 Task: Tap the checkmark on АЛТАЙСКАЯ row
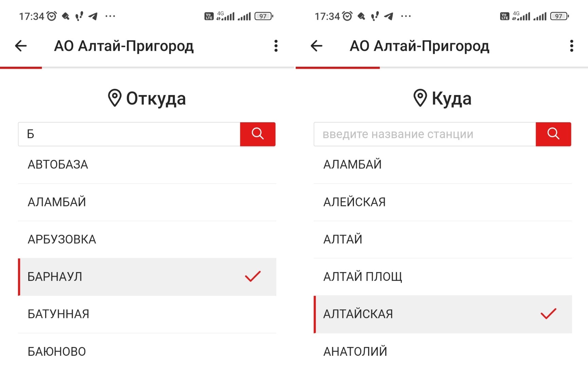pos(549,314)
